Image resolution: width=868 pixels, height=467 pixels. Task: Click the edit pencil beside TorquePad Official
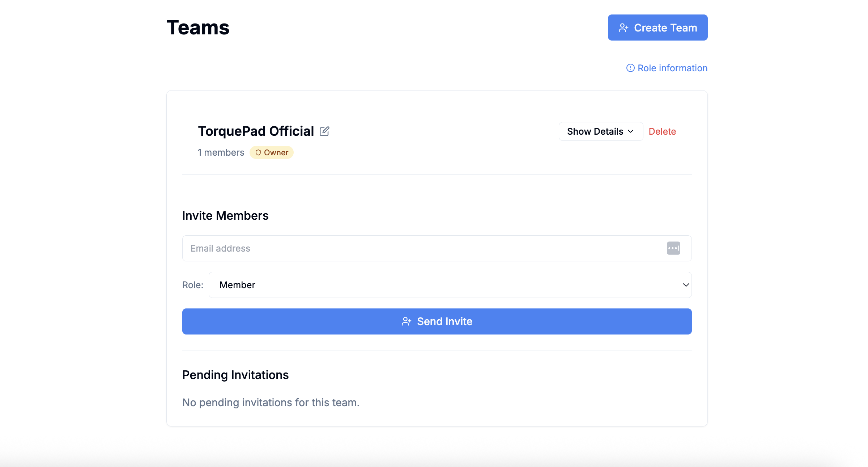coord(324,131)
